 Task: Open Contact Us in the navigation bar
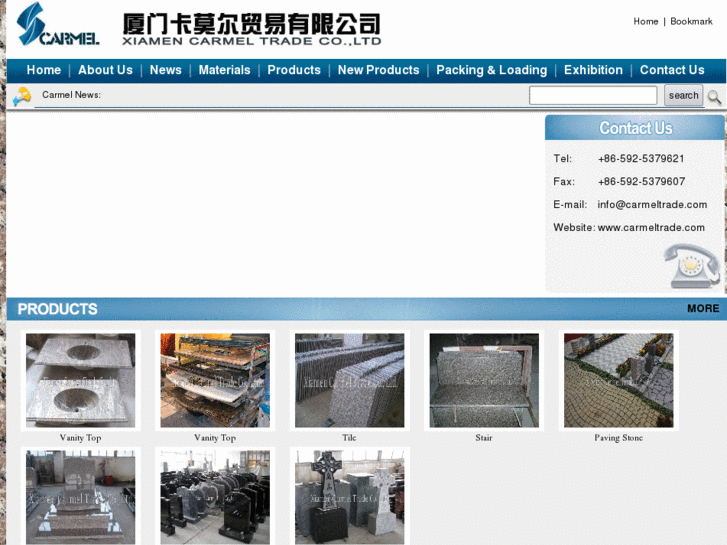point(672,70)
